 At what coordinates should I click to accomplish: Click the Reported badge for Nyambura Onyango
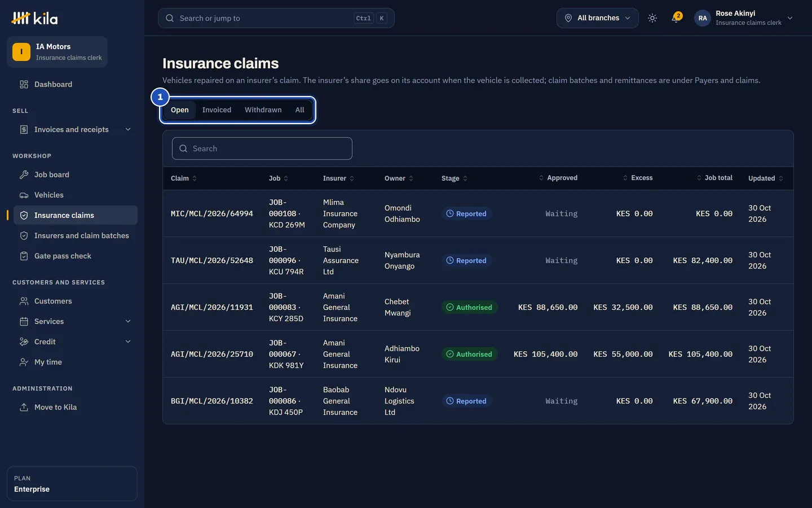(x=466, y=261)
